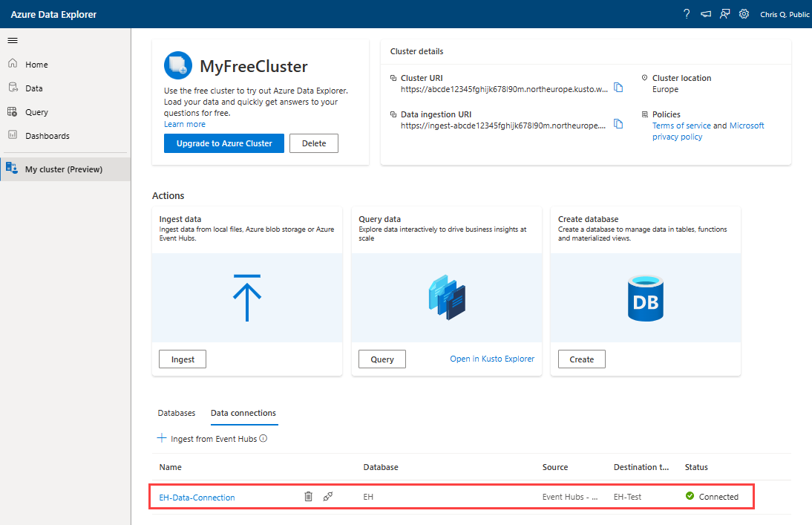
Task: Click the Home icon in sidebar
Action: 13,64
